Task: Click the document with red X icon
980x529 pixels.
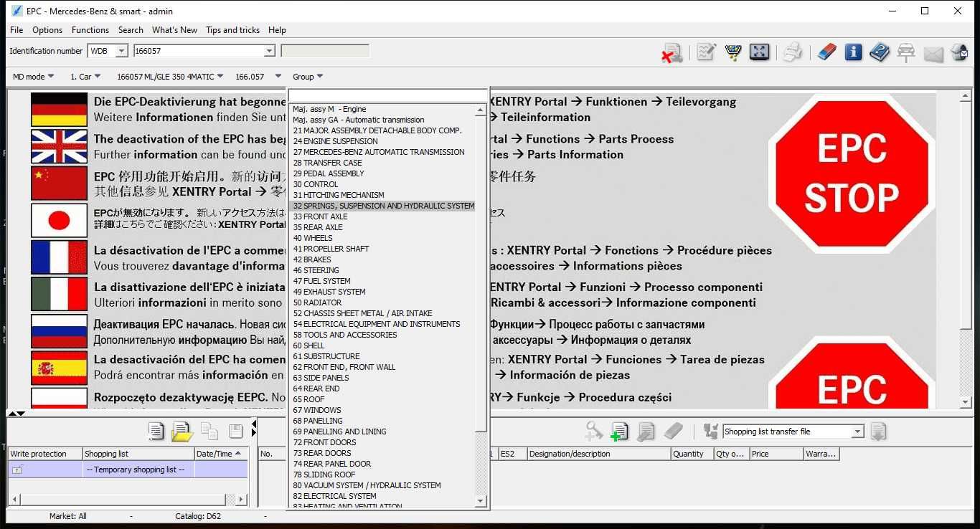Action: pyautogui.click(x=672, y=52)
